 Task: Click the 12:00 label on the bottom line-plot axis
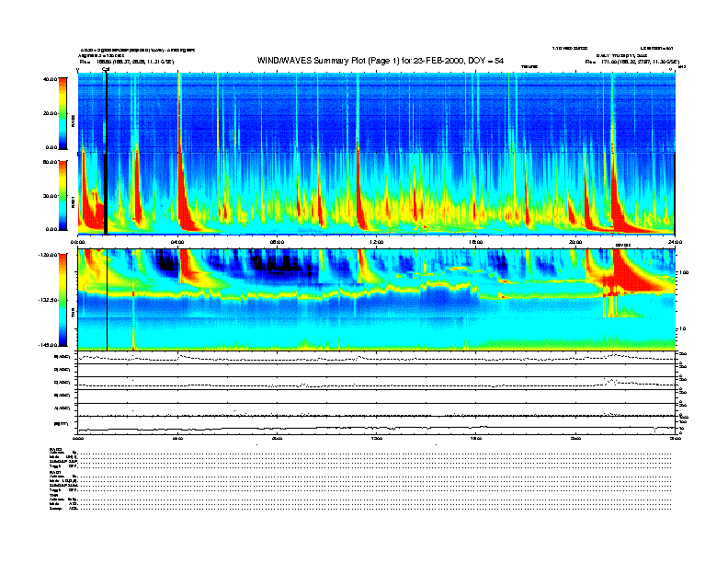click(376, 438)
